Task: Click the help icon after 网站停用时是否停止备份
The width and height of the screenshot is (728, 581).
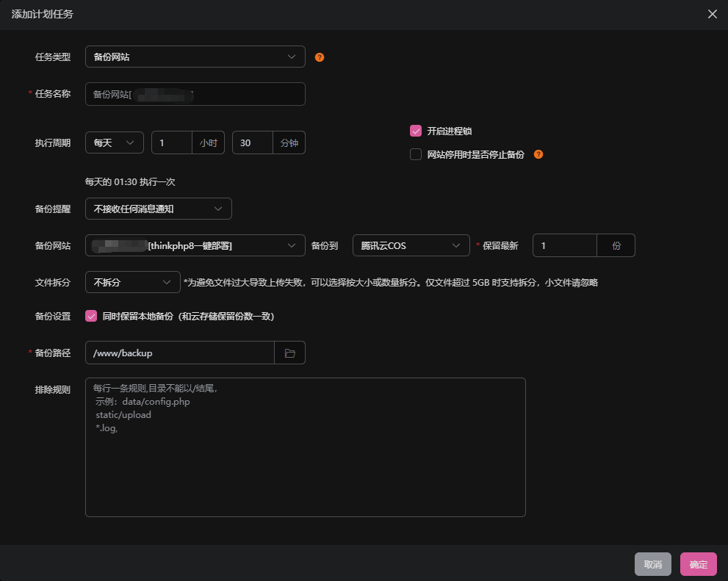Action: coord(538,154)
